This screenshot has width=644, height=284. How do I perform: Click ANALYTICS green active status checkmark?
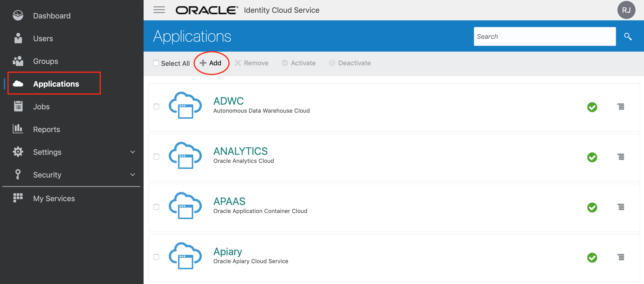click(x=592, y=157)
